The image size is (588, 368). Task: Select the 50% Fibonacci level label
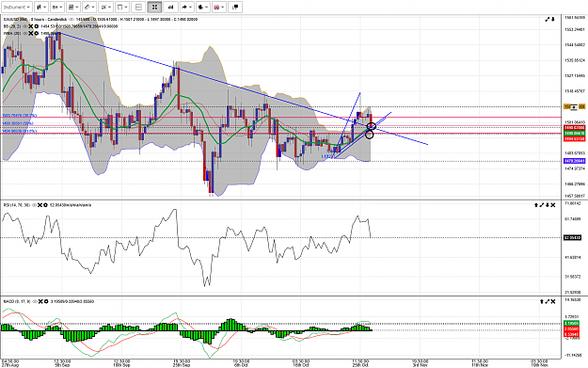pyautogui.click(x=18, y=123)
